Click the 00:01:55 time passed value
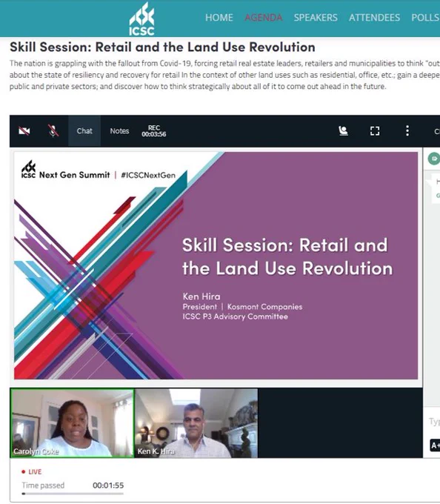 (x=108, y=485)
